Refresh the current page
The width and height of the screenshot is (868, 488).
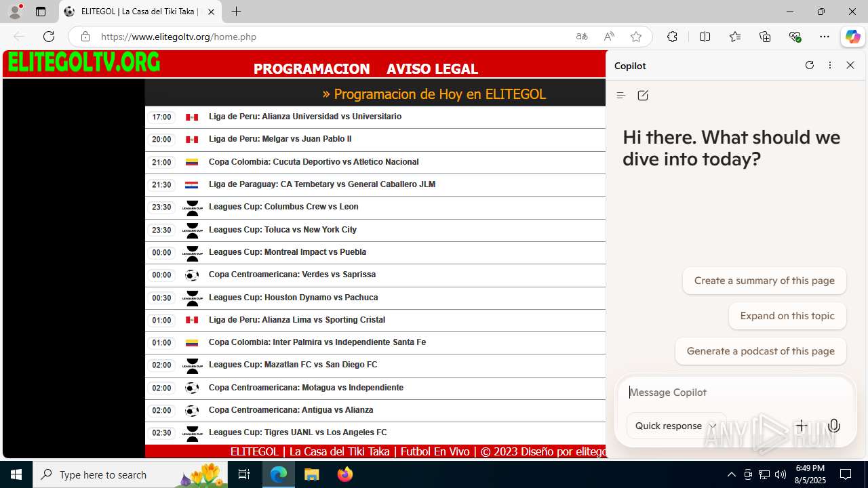(49, 37)
